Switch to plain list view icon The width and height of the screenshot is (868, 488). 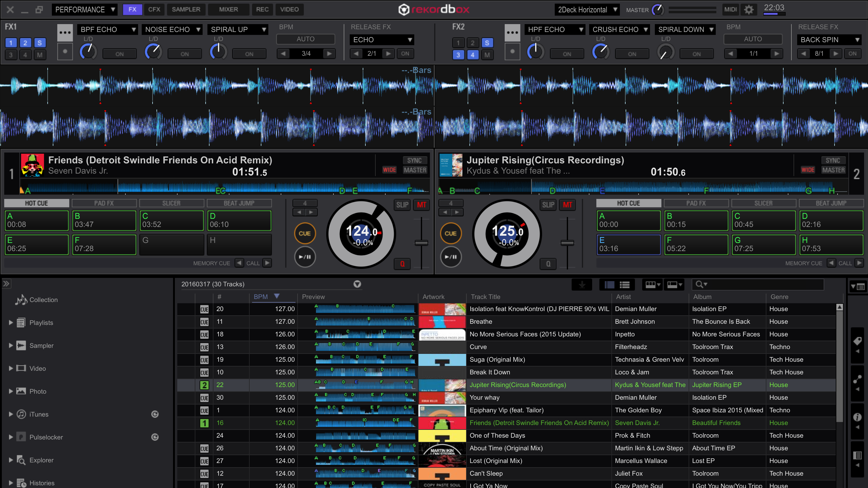[x=609, y=285]
